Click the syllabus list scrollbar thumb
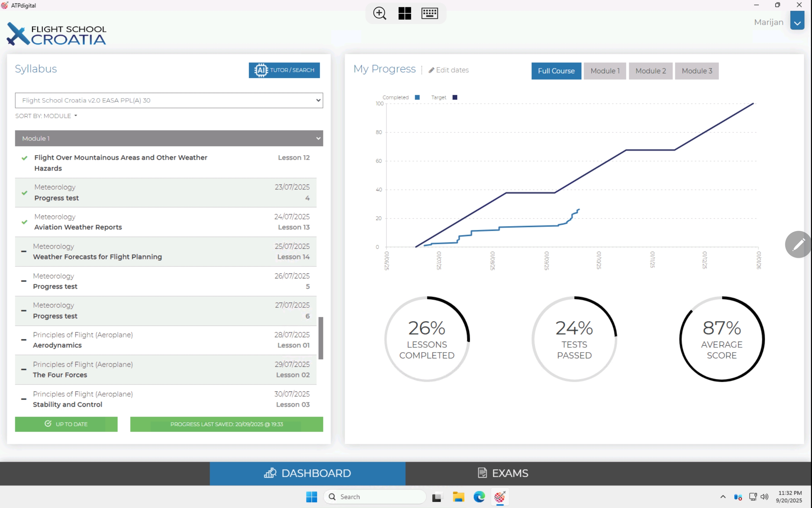This screenshot has height=508, width=812. 321,338
